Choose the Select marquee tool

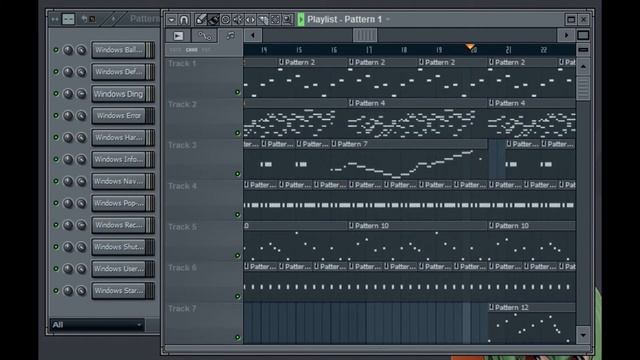pyautogui.click(x=275, y=19)
